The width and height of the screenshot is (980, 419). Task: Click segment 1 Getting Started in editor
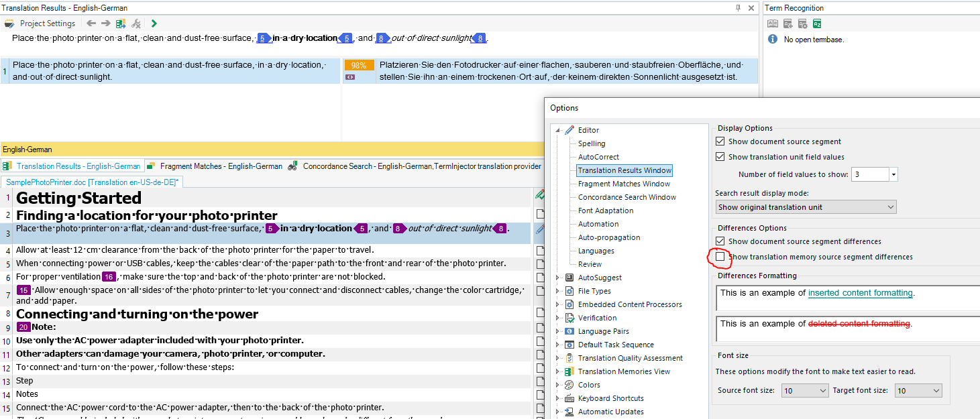[78, 198]
